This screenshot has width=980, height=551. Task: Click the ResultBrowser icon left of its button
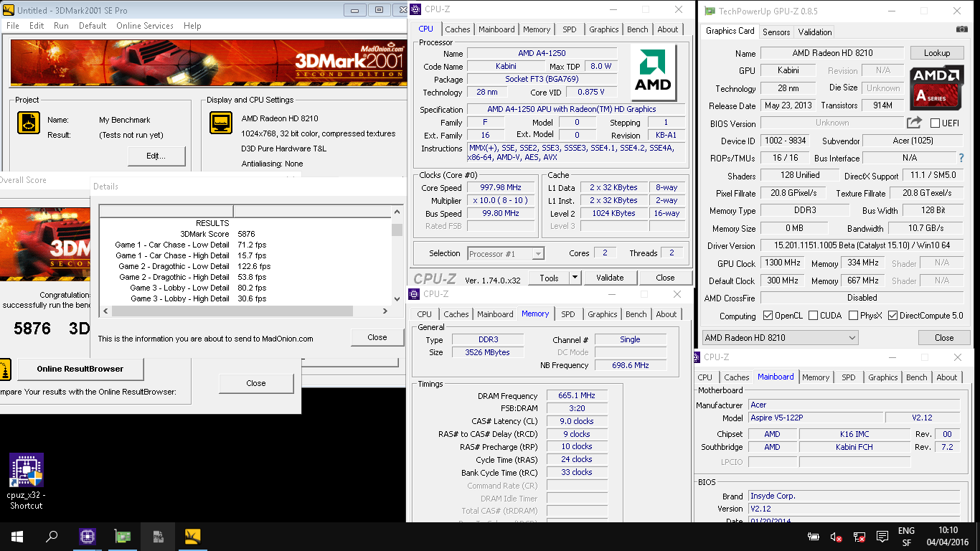(5, 369)
